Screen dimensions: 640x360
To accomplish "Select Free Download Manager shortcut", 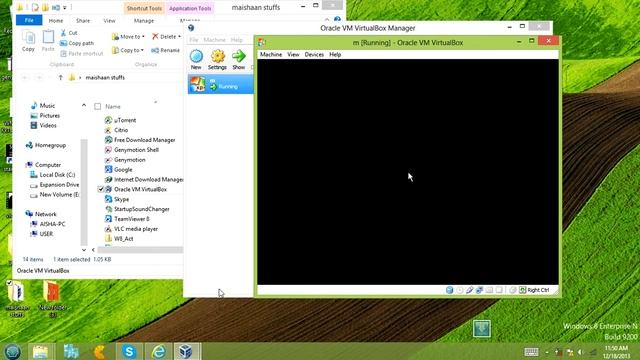I will point(140,140).
